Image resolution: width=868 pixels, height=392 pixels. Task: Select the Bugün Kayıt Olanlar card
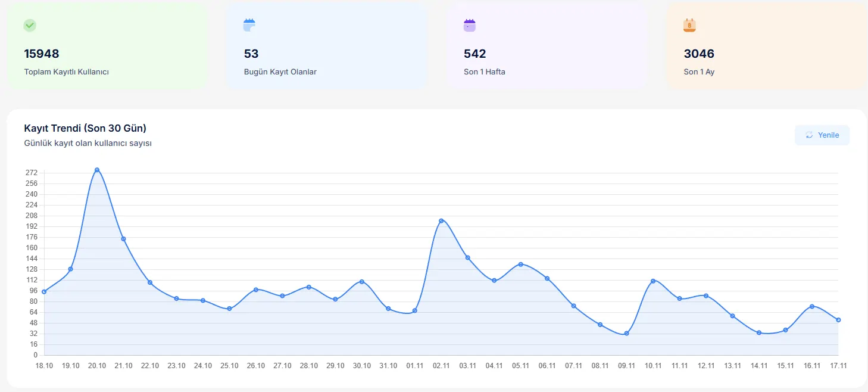[326, 46]
